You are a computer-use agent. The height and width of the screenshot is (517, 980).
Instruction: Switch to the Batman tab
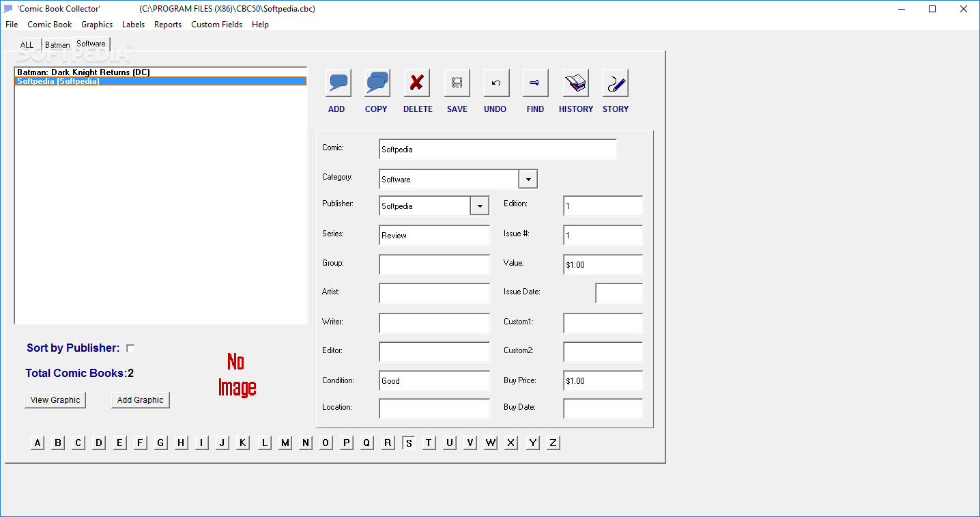tap(57, 45)
